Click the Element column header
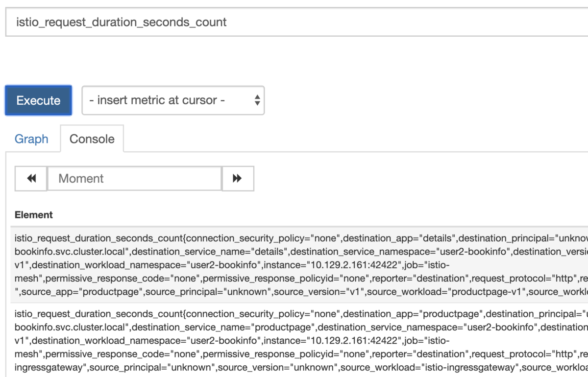The image size is (588, 377). click(x=34, y=214)
